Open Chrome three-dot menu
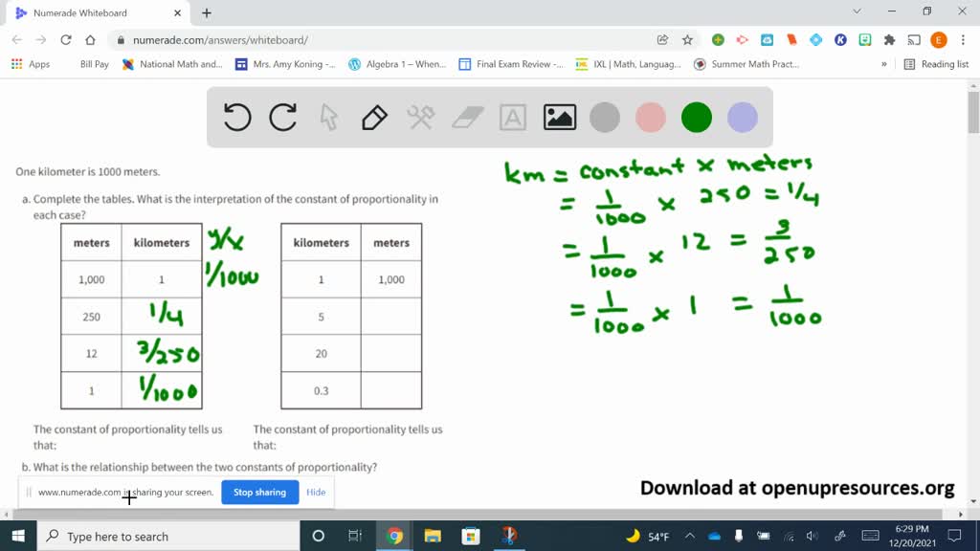980x551 pixels. [x=963, y=40]
